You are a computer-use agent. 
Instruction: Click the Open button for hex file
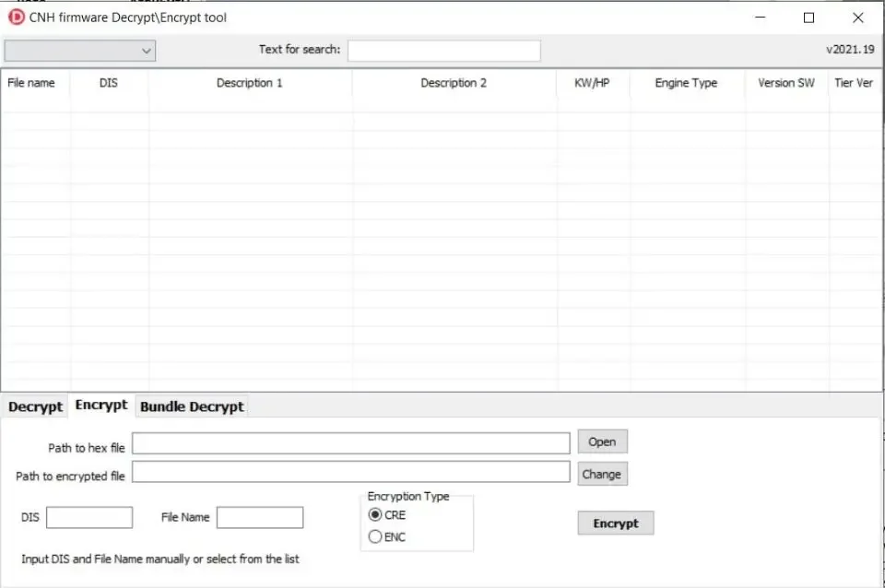pos(602,441)
